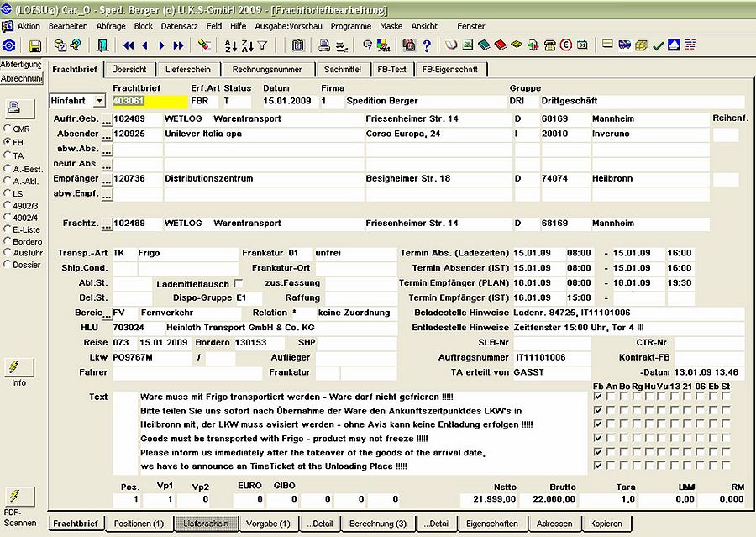756x537 pixels.
Task: Open lookup button next to Absender
Action: 107,134
